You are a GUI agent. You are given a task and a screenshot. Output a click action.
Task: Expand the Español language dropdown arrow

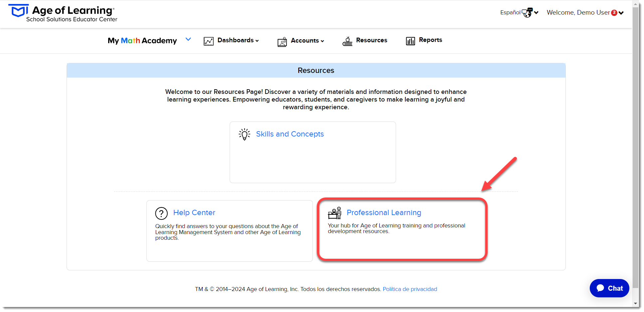click(x=536, y=13)
